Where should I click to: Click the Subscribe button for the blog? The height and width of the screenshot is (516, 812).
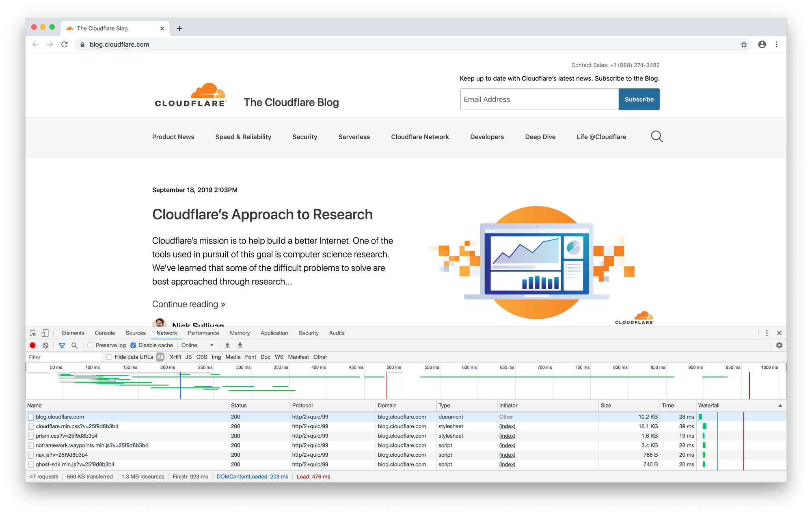pyautogui.click(x=639, y=99)
